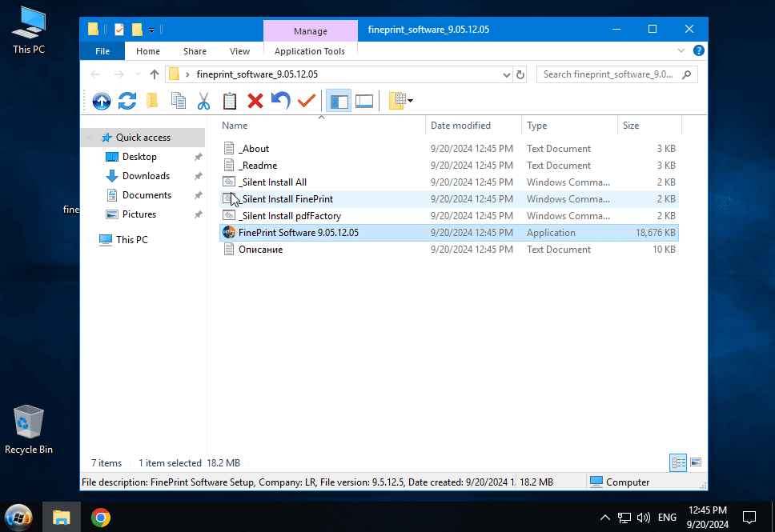Select the Описание text file
Screen dimensions: 775x532
[449, 250]
